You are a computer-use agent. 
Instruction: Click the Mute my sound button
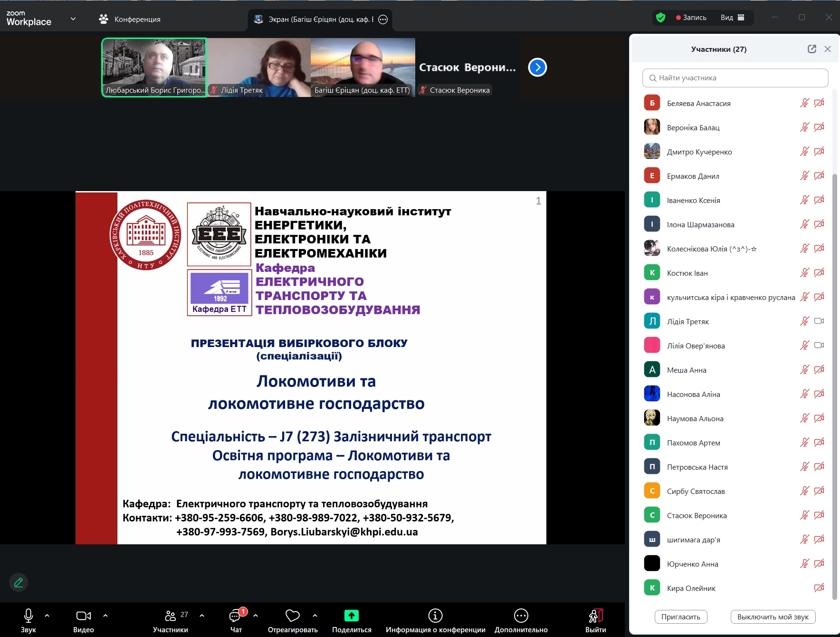click(773, 617)
